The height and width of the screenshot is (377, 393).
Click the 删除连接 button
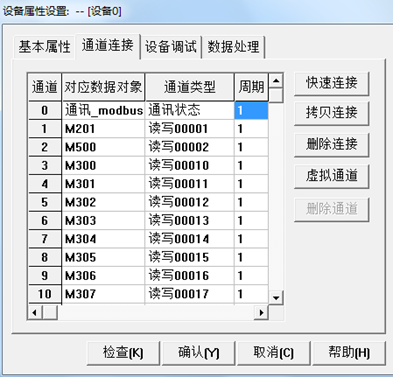point(332,145)
